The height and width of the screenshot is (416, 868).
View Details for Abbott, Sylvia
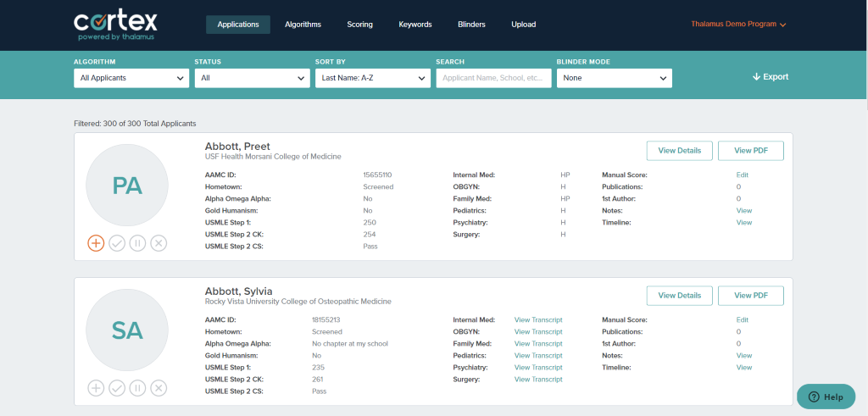coord(679,296)
